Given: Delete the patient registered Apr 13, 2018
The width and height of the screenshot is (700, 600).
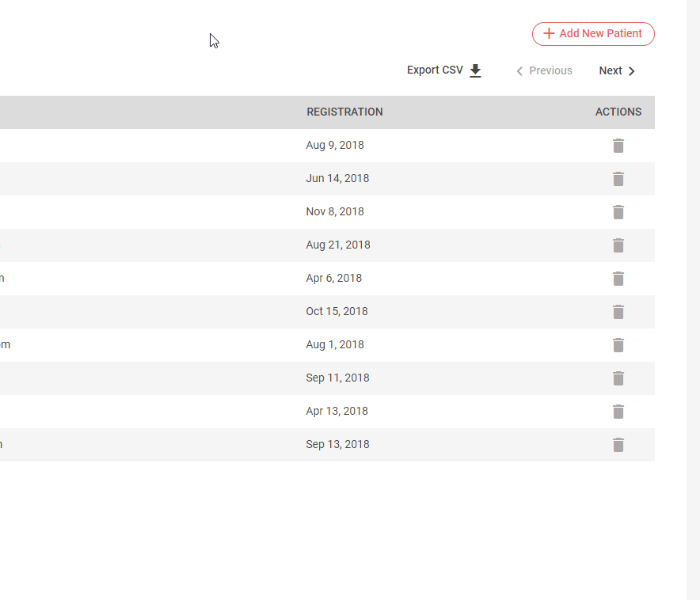Looking at the screenshot, I should 618,412.
